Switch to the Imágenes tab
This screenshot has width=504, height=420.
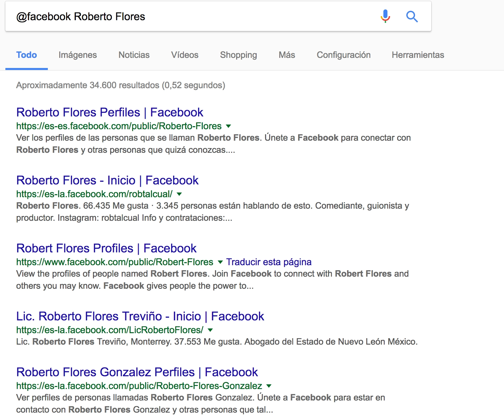77,55
